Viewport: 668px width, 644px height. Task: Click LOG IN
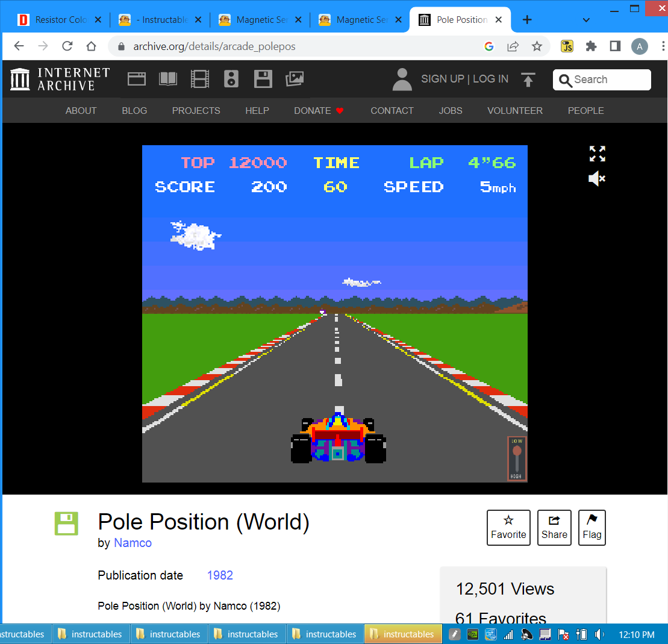pos(490,79)
